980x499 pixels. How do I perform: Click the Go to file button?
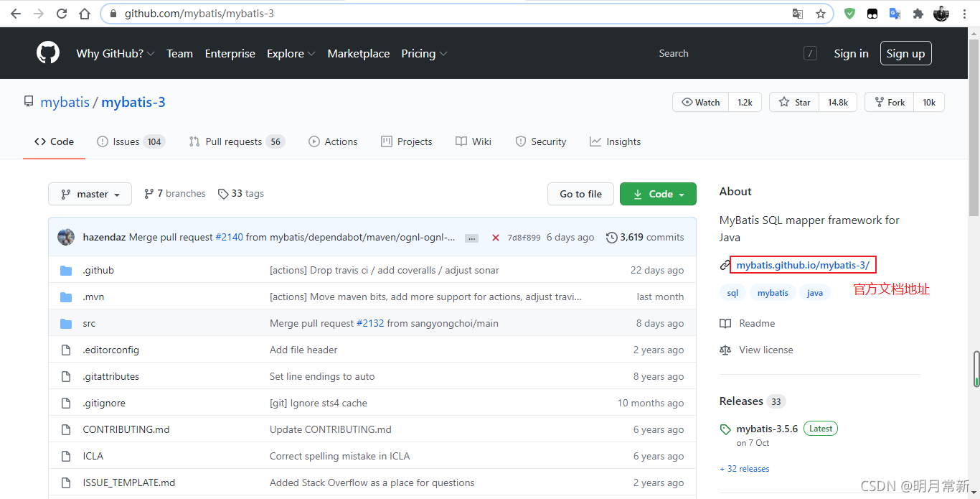pos(580,194)
